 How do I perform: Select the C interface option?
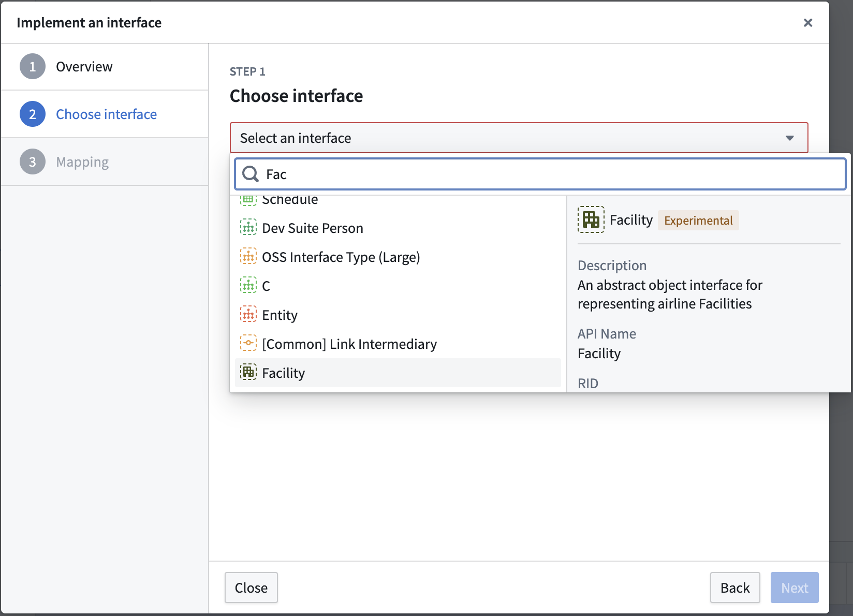click(x=398, y=286)
